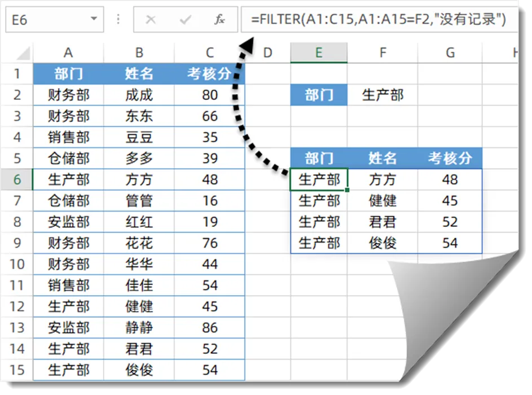Click cell G9 showing value 54

[x=450, y=243]
